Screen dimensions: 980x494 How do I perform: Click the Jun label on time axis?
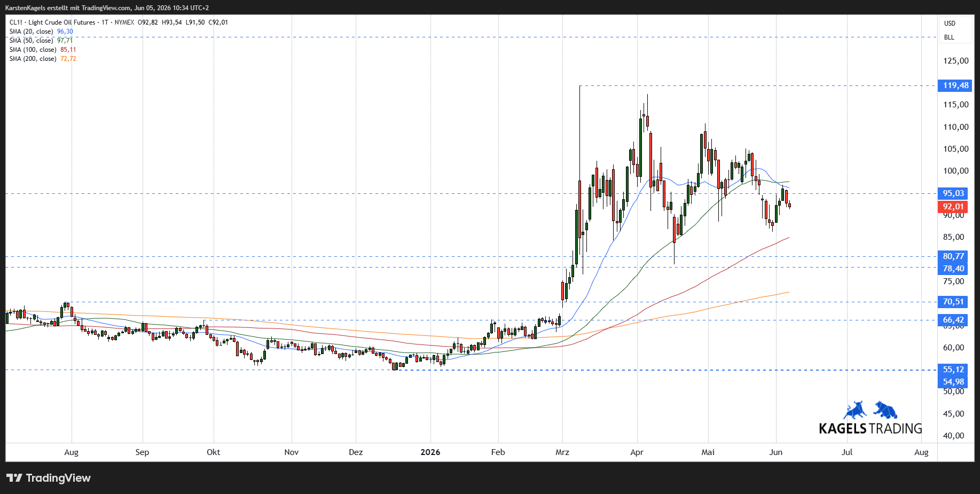click(775, 452)
